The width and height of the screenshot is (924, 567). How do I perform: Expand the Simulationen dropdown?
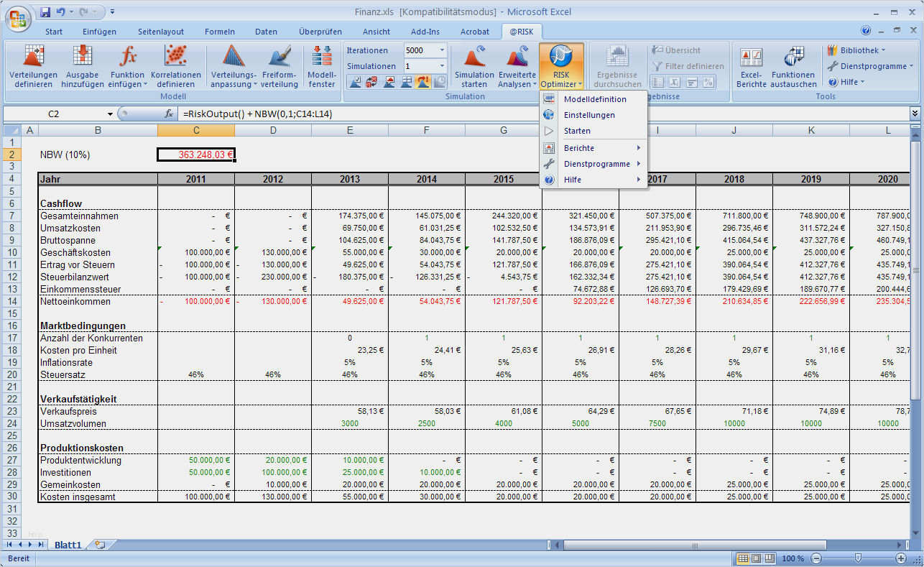click(x=442, y=66)
